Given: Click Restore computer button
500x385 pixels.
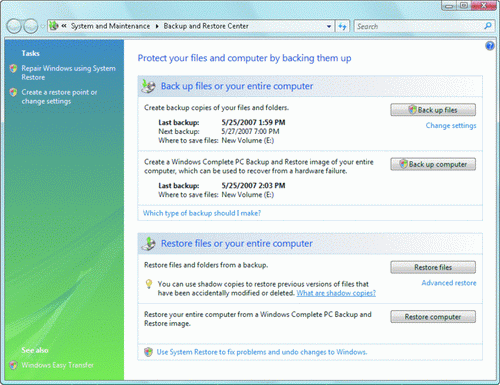Looking at the screenshot, I should coord(433,317).
